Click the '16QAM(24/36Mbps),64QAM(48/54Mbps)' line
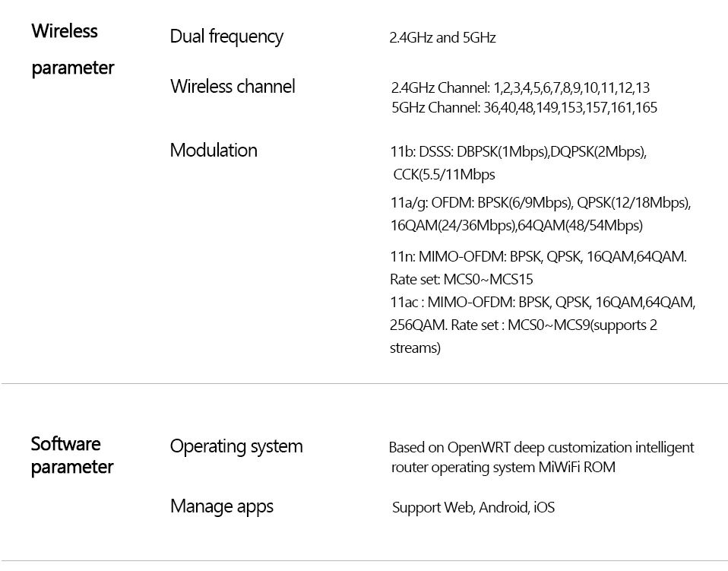This screenshot has height=571, width=728. (x=516, y=226)
